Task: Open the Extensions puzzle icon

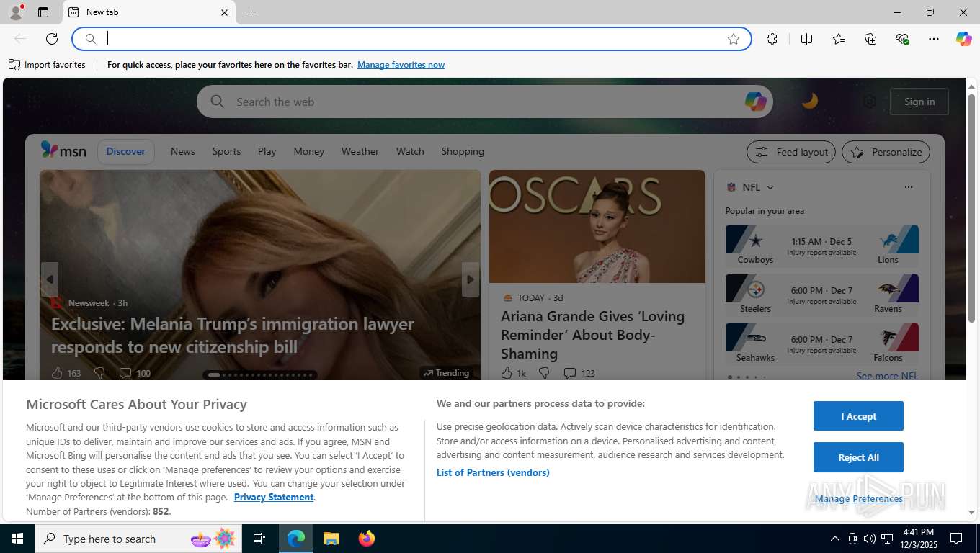Action: [x=772, y=39]
